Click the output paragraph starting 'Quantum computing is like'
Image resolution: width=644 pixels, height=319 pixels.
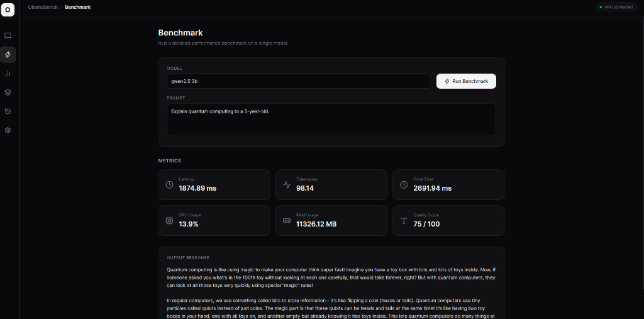pyautogui.click(x=331, y=277)
